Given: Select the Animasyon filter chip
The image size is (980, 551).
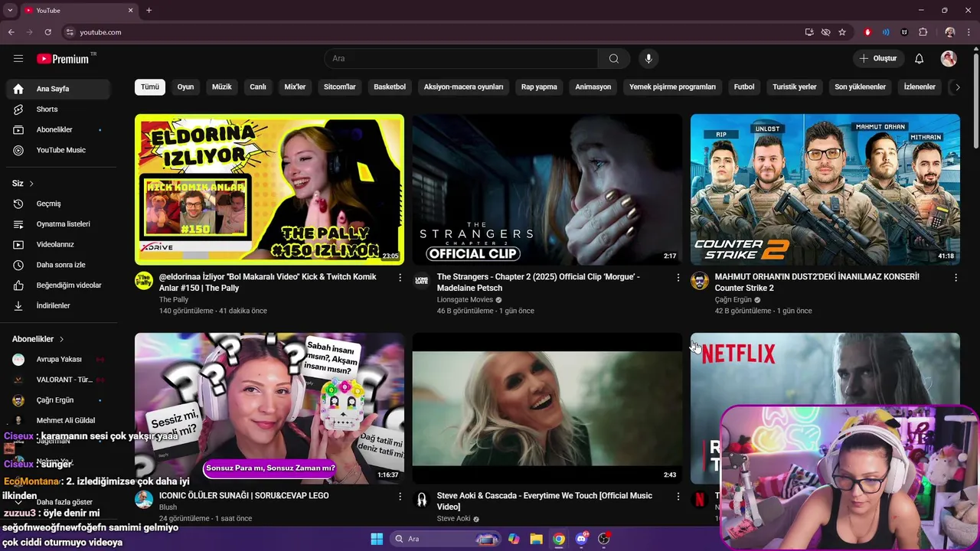Looking at the screenshot, I should [593, 87].
